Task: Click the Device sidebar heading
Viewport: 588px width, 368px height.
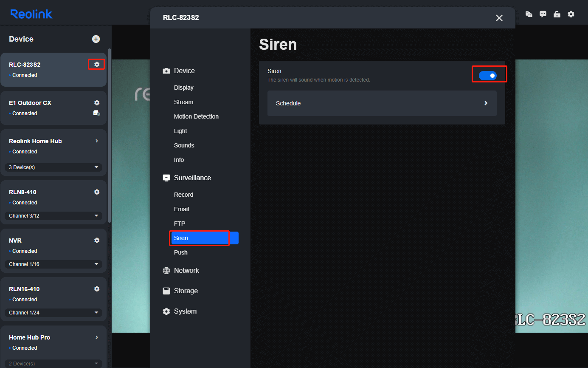Action: [x=21, y=39]
